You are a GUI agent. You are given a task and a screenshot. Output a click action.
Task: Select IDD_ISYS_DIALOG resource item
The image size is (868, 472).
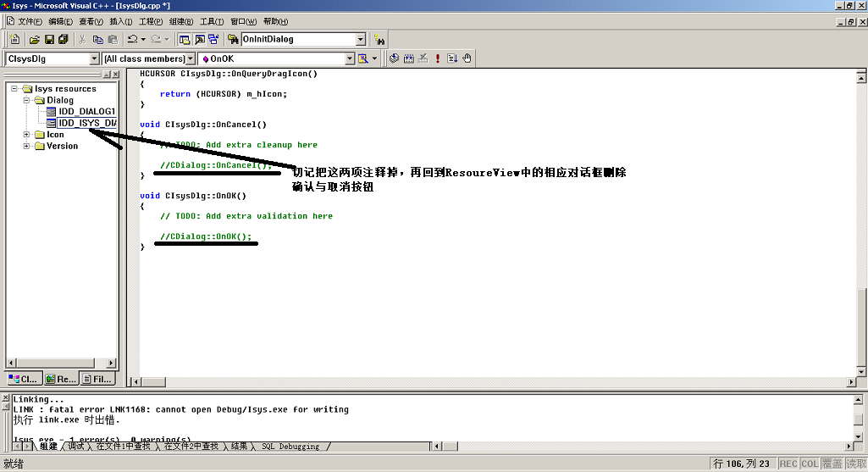pos(87,123)
